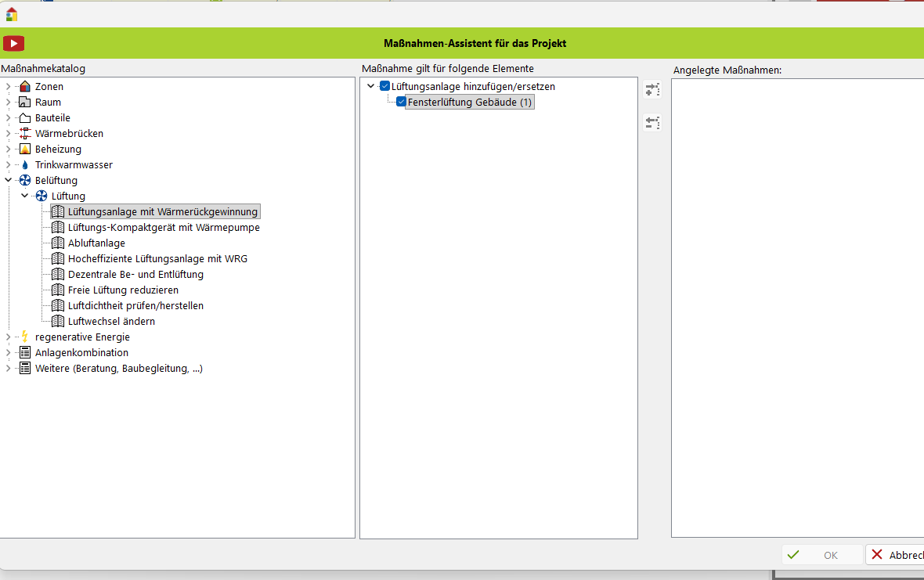The image size is (924, 580).
Task: Click the Abbrechen cancel button
Action: coord(897,555)
